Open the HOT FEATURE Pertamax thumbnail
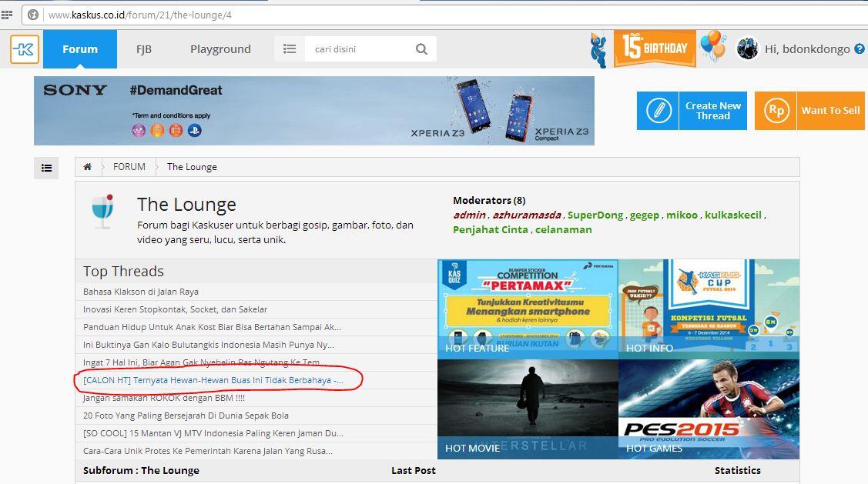 click(x=528, y=309)
